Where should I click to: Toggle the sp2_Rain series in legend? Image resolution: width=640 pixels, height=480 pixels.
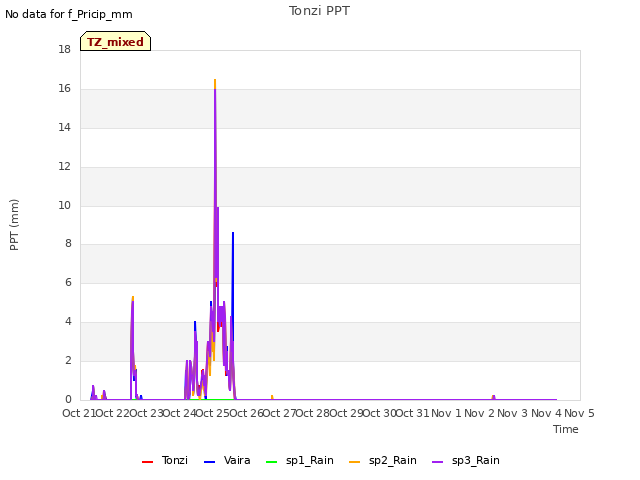[x=383, y=460]
